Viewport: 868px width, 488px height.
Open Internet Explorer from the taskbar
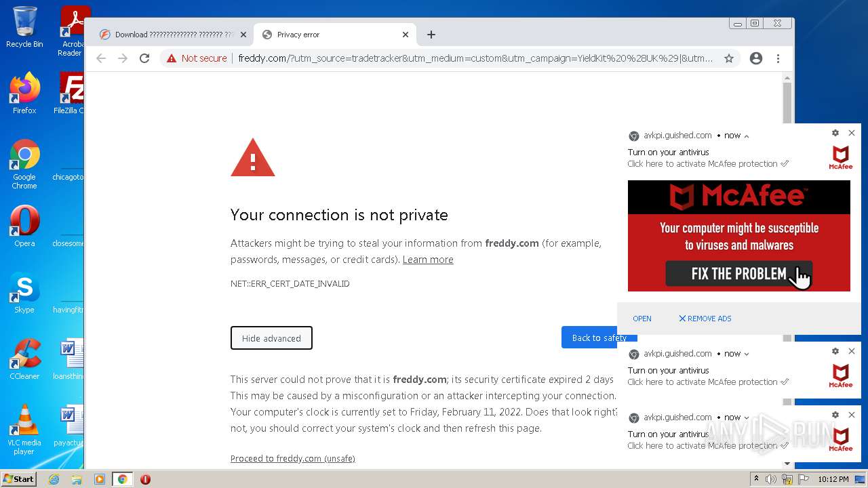pyautogui.click(x=54, y=479)
